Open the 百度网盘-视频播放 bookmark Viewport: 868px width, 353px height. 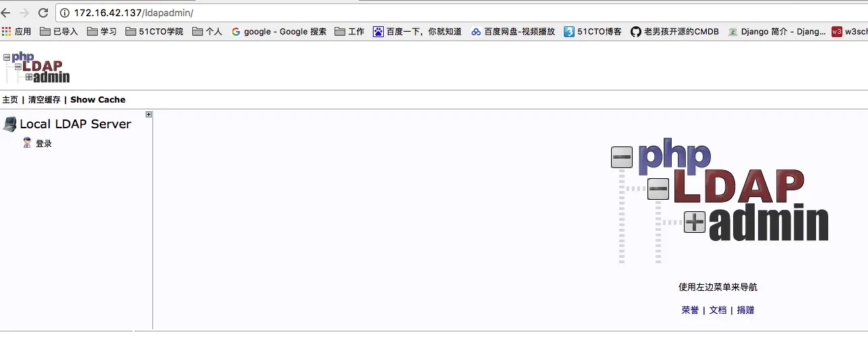click(x=513, y=32)
